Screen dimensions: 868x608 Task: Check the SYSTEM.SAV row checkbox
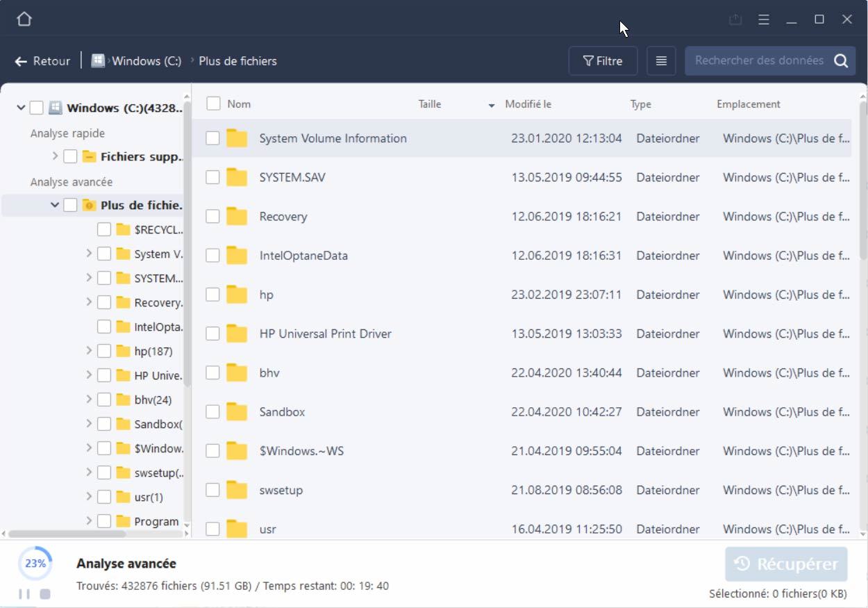click(212, 177)
